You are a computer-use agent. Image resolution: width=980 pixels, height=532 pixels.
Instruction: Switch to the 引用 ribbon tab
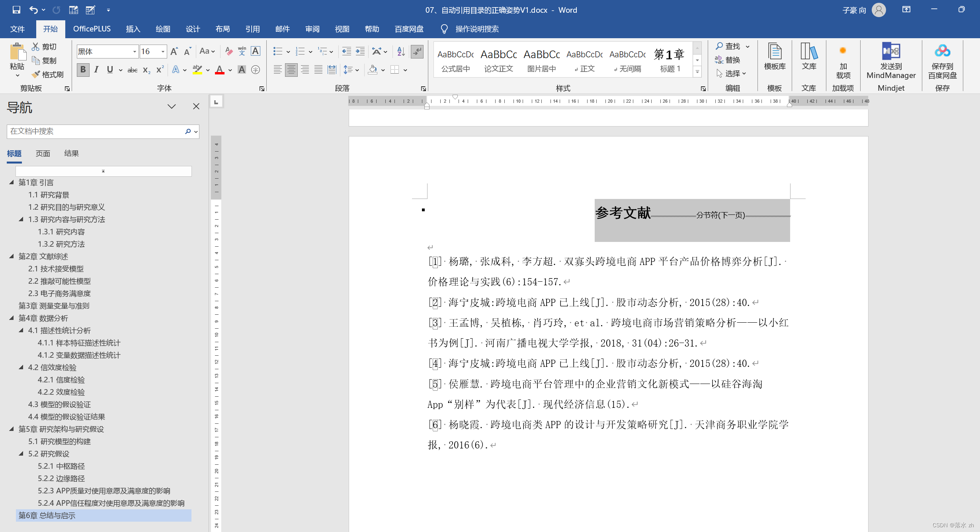(252, 29)
